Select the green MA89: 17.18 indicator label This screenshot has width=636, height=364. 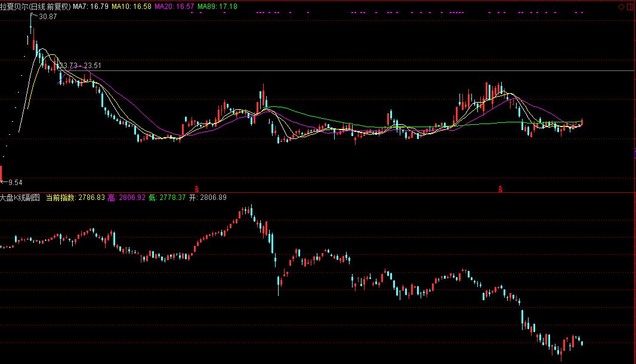(217, 6)
